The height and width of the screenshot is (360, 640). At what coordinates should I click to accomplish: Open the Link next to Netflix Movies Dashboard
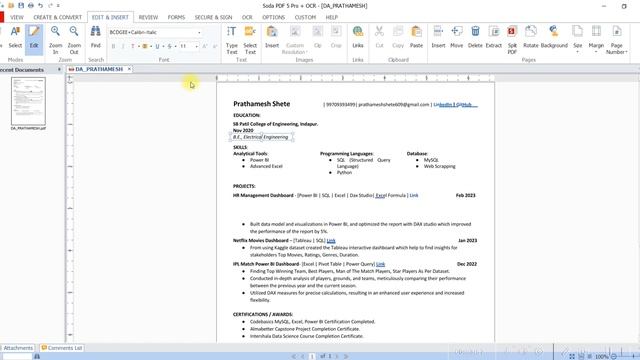pyautogui.click(x=331, y=241)
